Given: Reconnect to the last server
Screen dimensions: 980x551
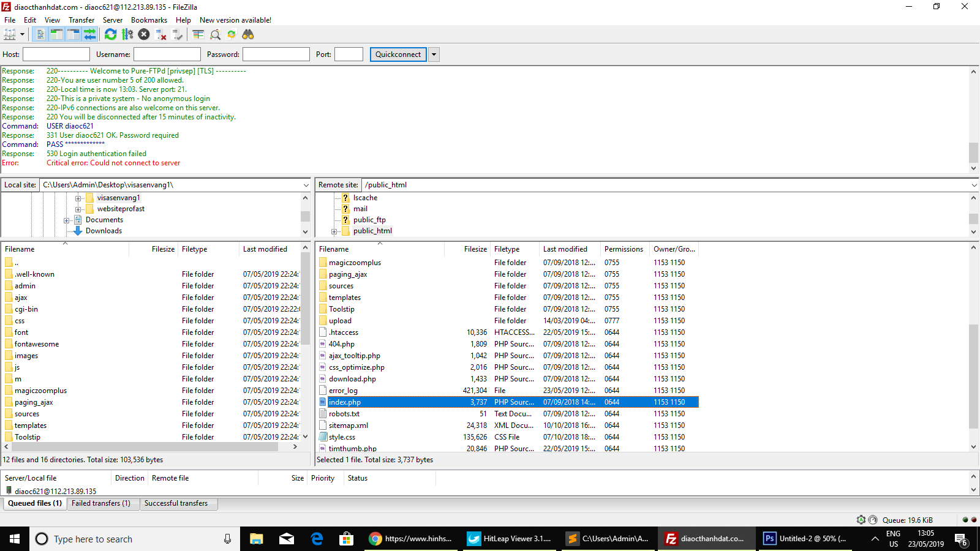Looking at the screenshot, I should [178, 34].
